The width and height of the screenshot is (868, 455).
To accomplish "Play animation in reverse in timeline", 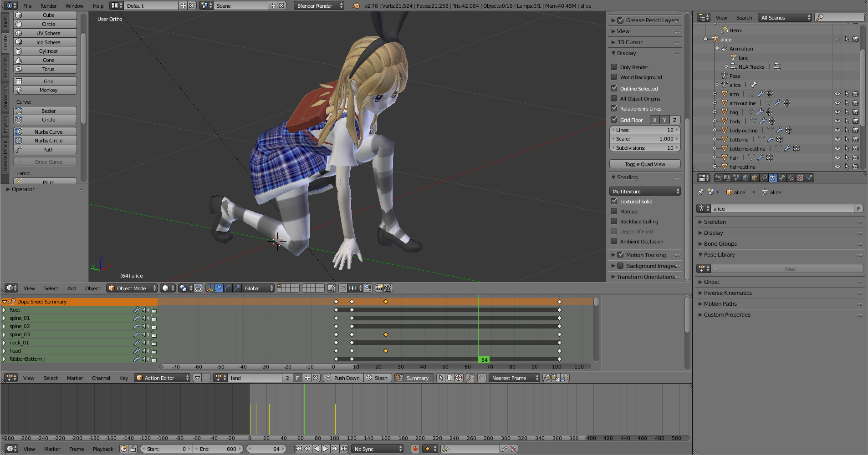I will pyautogui.click(x=317, y=449).
